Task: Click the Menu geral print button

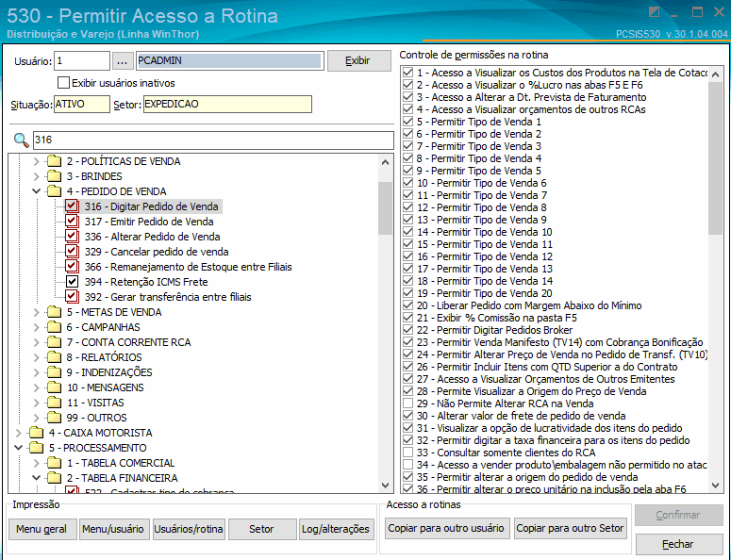Action: [x=42, y=529]
